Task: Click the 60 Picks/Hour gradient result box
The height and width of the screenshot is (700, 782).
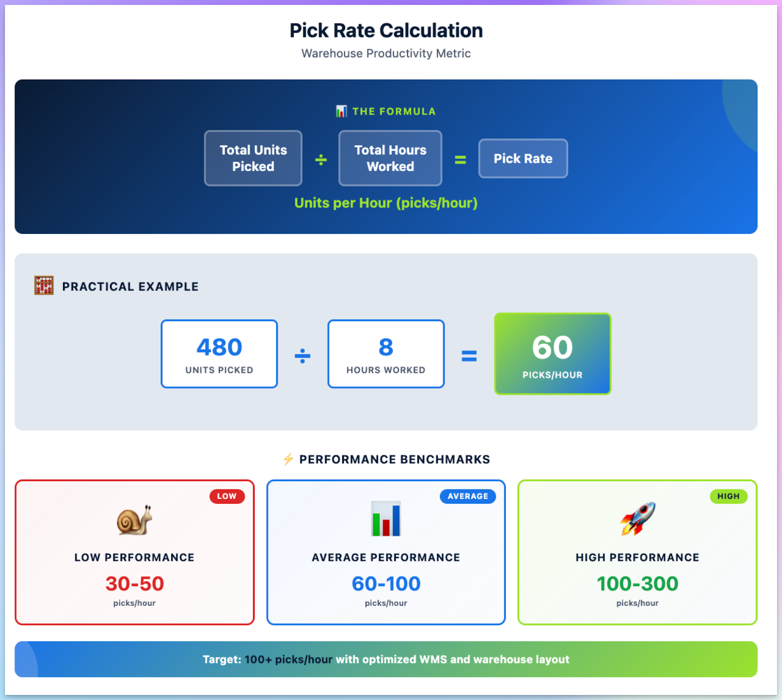Action: point(552,354)
